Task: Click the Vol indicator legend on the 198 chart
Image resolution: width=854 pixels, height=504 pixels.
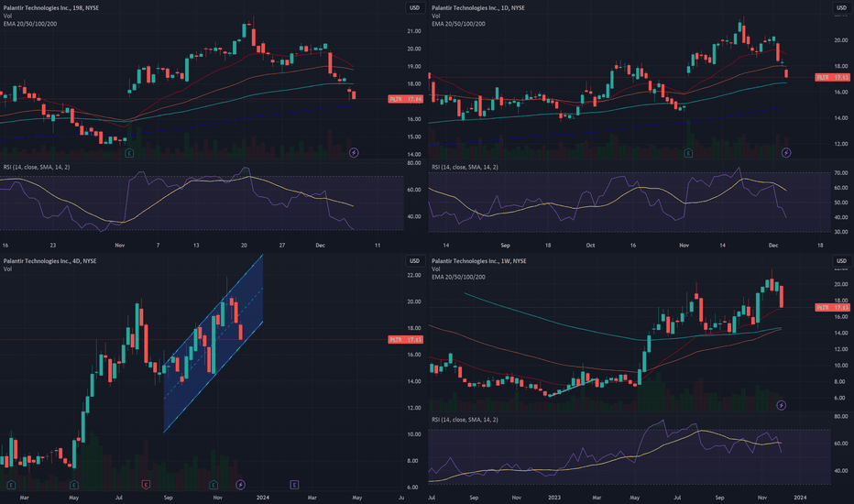Action: coord(7,16)
